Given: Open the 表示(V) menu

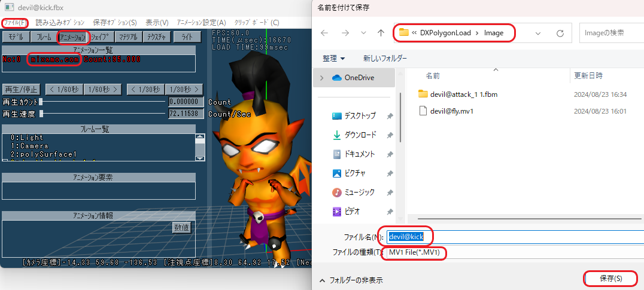Looking at the screenshot, I should tap(157, 23).
